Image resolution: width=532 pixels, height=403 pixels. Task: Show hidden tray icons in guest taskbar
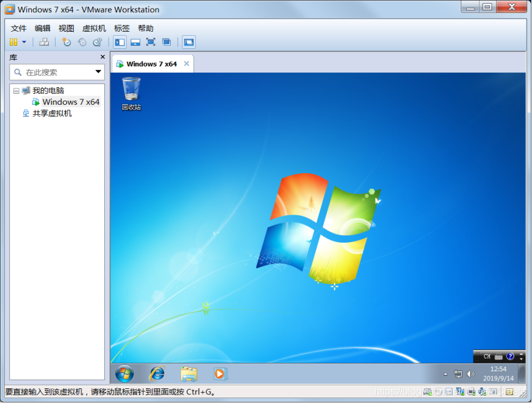coord(445,374)
